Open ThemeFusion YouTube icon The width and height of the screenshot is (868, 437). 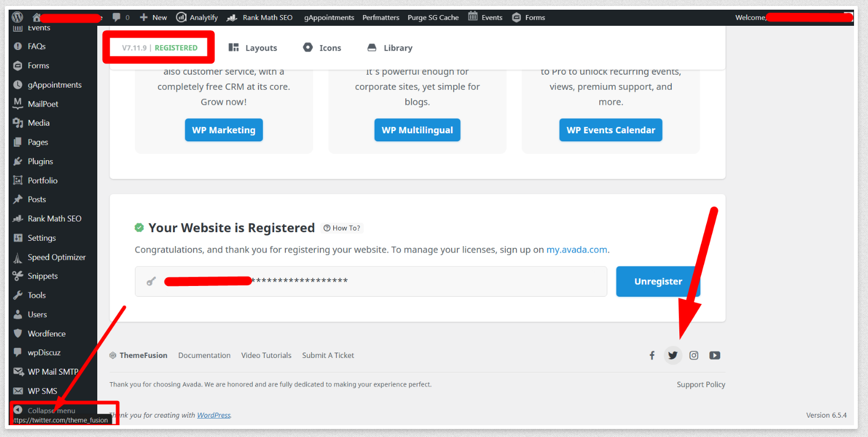tap(715, 355)
